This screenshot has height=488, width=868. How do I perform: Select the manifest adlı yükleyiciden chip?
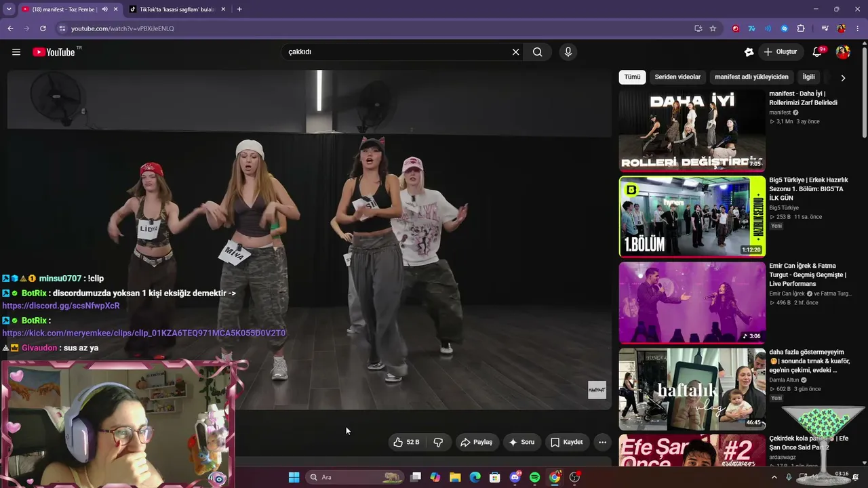[751, 77]
